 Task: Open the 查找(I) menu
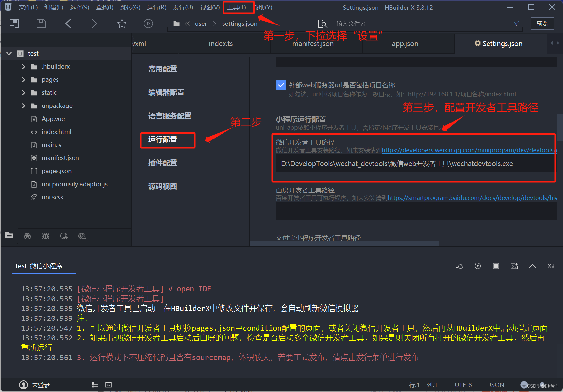tap(105, 7)
